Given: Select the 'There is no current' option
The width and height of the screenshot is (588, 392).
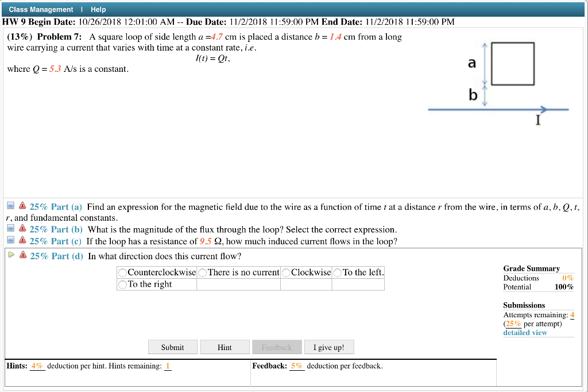Looking at the screenshot, I should pos(202,272).
